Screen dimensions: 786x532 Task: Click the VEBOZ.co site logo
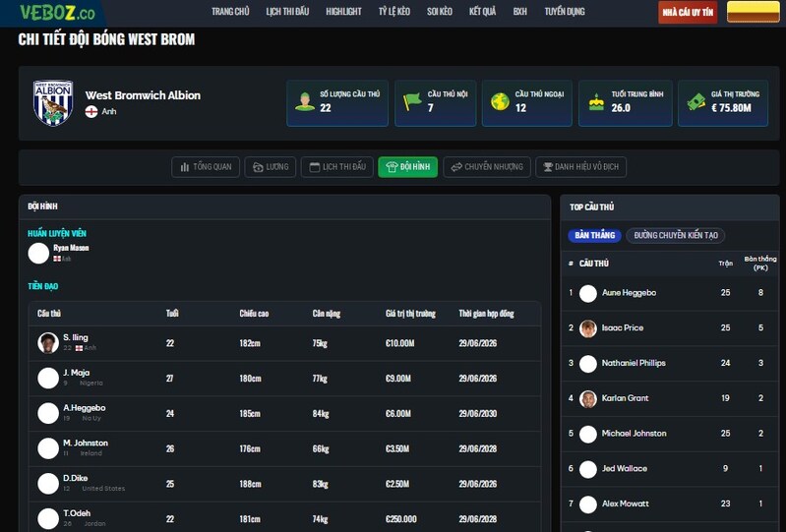tap(57, 13)
